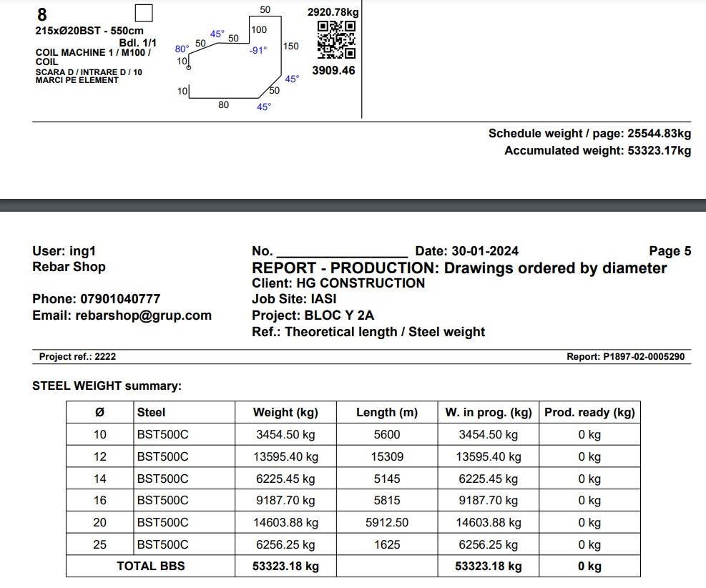Screen dimensions: 706x588
Task: Select the -91° bend annotation
Action: coord(258,52)
